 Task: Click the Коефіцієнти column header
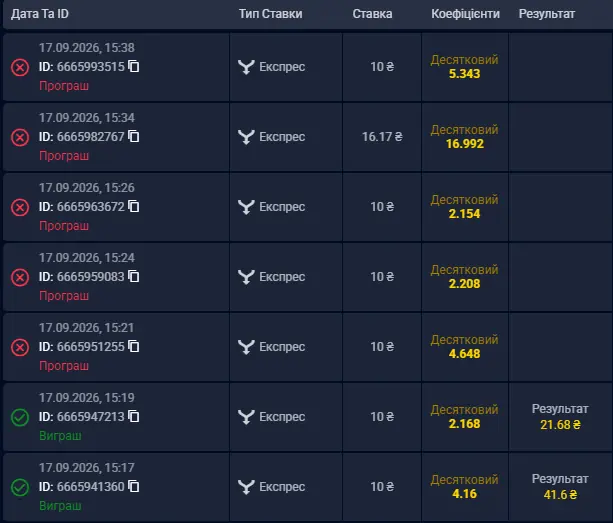tap(465, 14)
